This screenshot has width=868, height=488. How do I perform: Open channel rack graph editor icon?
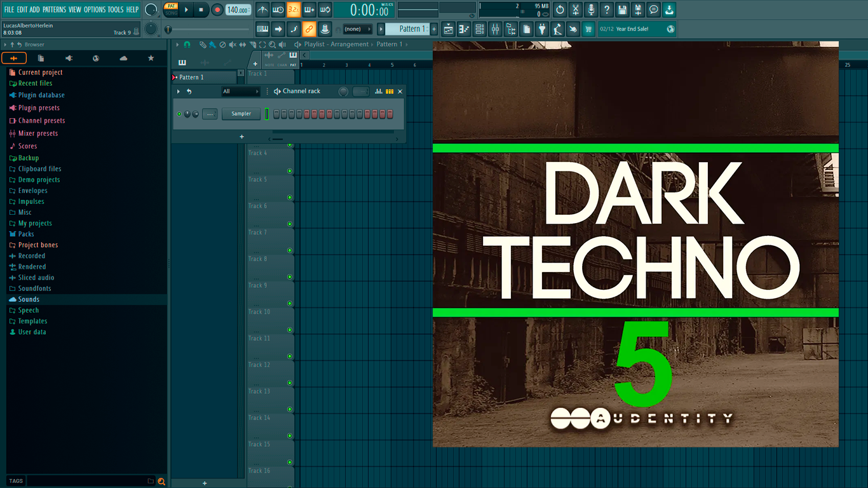[x=379, y=91]
